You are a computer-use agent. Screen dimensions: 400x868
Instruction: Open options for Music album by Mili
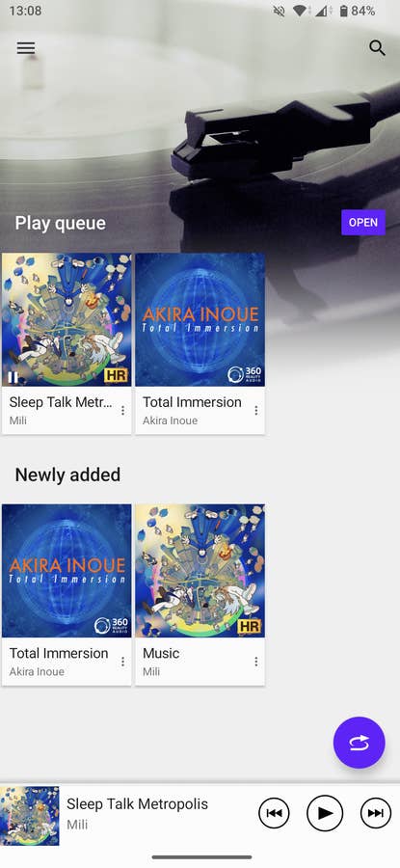(x=256, y=662)
